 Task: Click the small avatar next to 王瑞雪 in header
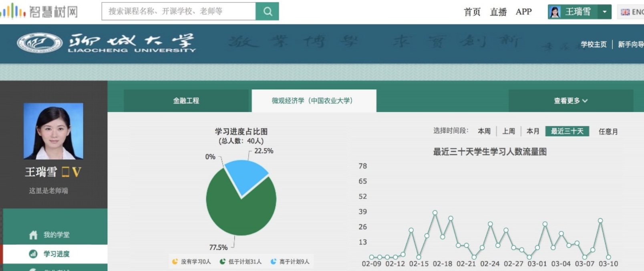coord(555,12)
